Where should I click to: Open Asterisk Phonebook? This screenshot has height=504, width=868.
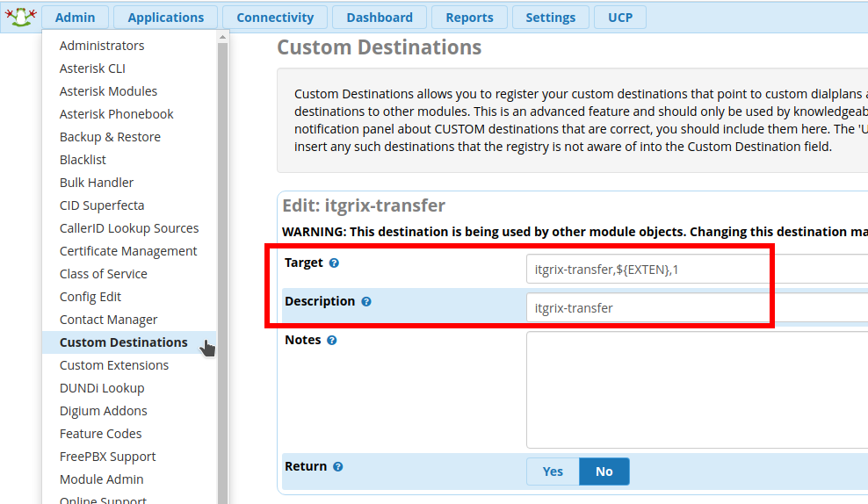coord(116,114)
